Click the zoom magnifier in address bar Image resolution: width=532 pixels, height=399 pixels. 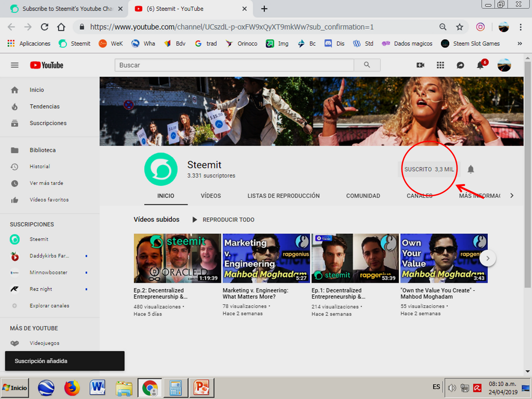click(443, 27)
